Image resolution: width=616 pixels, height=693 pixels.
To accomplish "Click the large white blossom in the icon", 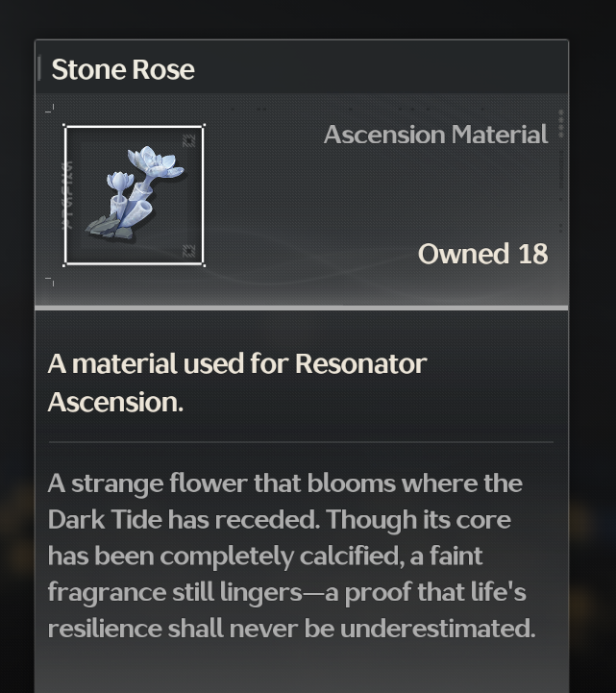I will point(154,161).
